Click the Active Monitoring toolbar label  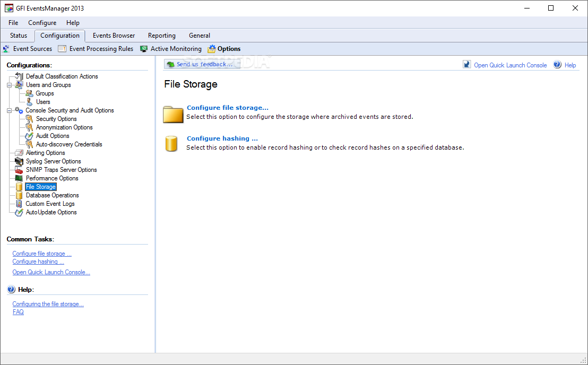[176, 49]
